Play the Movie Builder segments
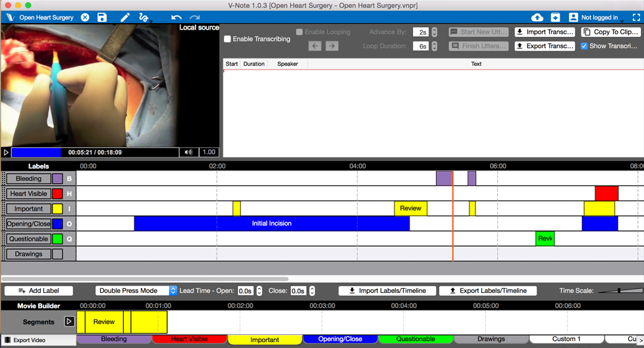644x348 pixels. (69, 322)
